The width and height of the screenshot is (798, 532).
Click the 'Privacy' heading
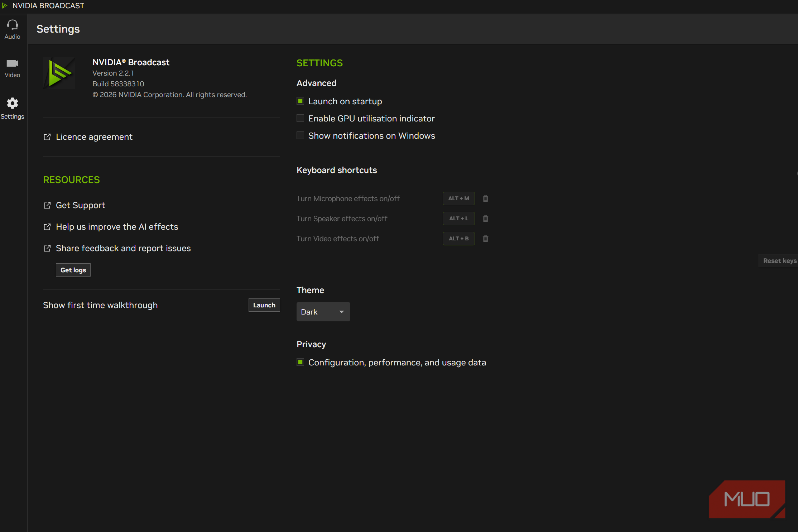click(311, 344)
